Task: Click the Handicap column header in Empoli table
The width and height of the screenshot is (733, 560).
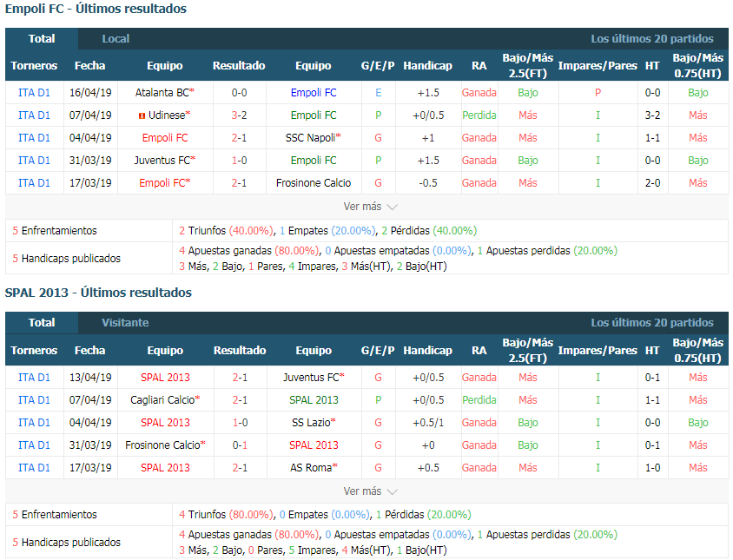Action: tap(428, 65)
